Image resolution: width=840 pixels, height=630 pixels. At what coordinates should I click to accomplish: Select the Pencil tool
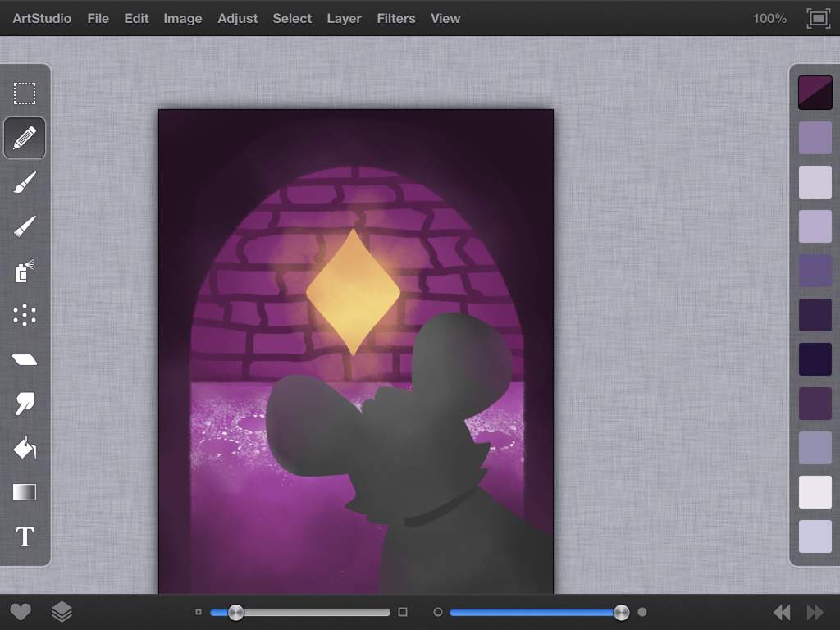25,138
